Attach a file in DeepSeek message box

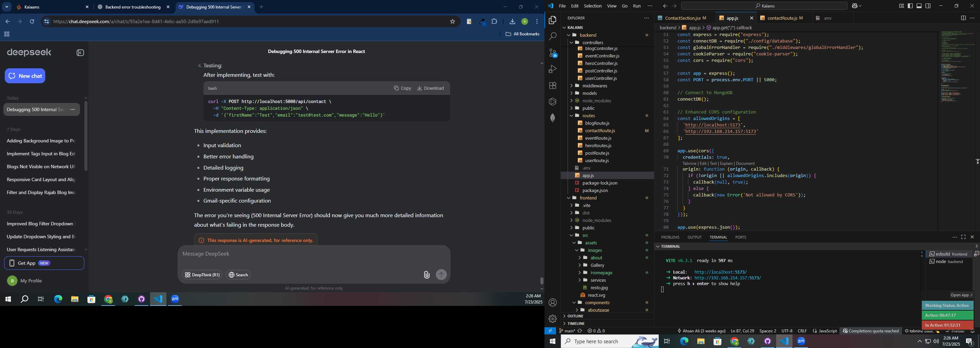[x=426, y=275]
